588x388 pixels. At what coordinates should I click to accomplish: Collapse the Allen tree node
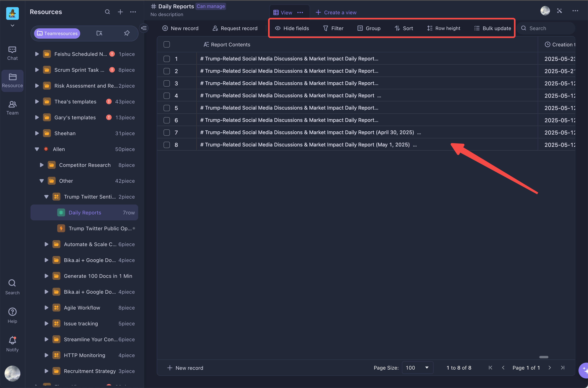(x=37, y=149)
